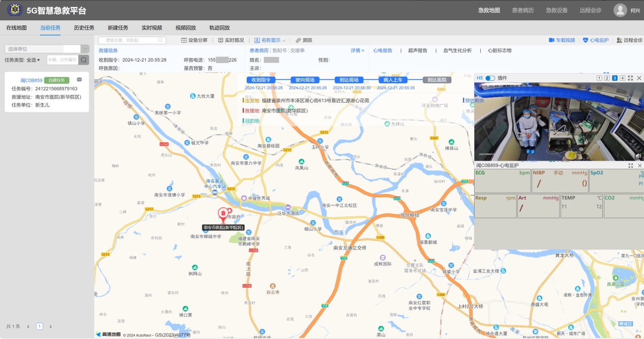Open 急救地图 in top navigation

489,10
